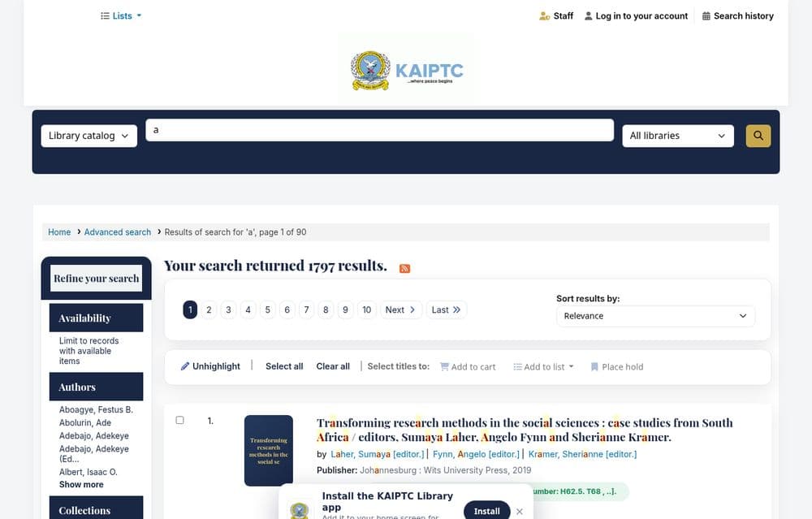Open the Lists dropdown menu
Screen dimensions: 812x519
pyautogui.click(x=121, y=16)
